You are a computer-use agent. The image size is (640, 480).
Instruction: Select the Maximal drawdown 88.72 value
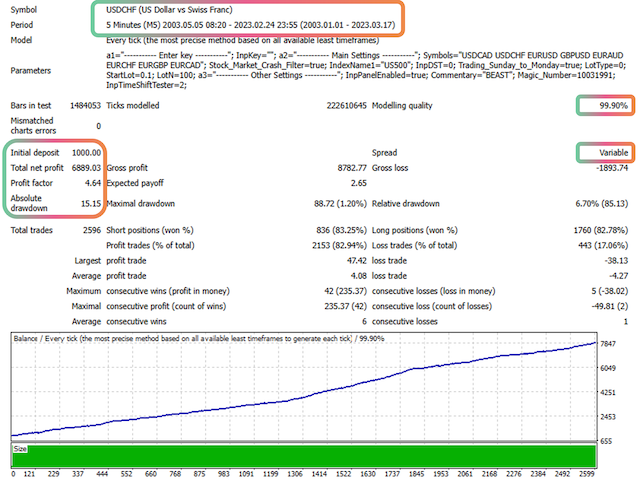pyautogui.click(x=340, y=203)
